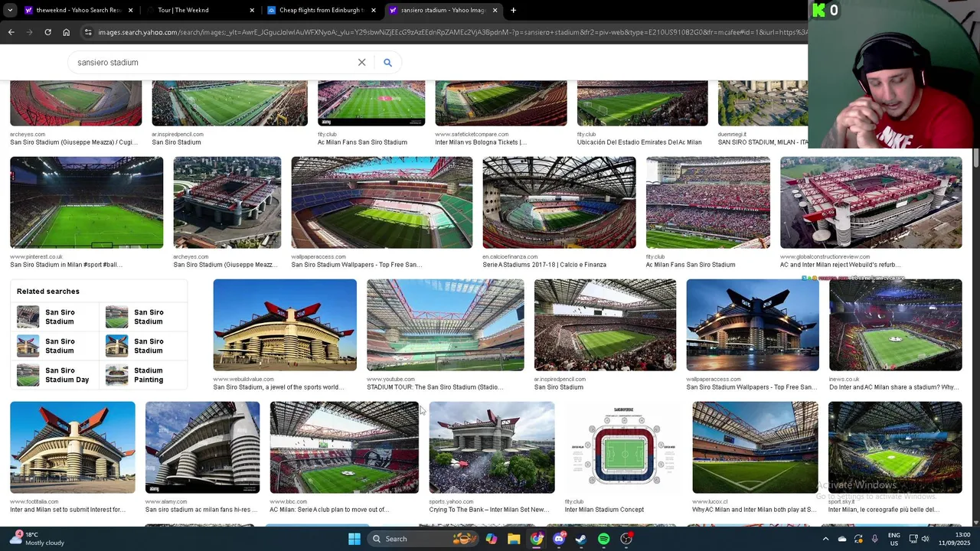Open 'Crying To The Bank' sports.yahoo.com image

click(x=492, y=447)
